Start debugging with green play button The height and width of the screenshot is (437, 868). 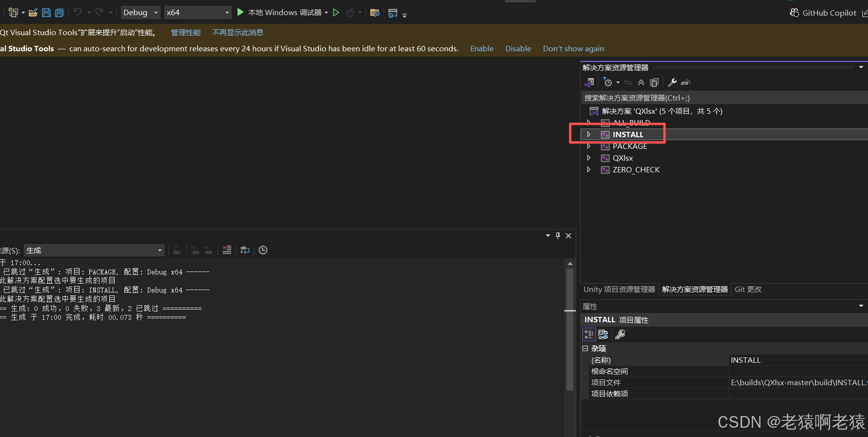pyautogui.click(x=240, y=12)
